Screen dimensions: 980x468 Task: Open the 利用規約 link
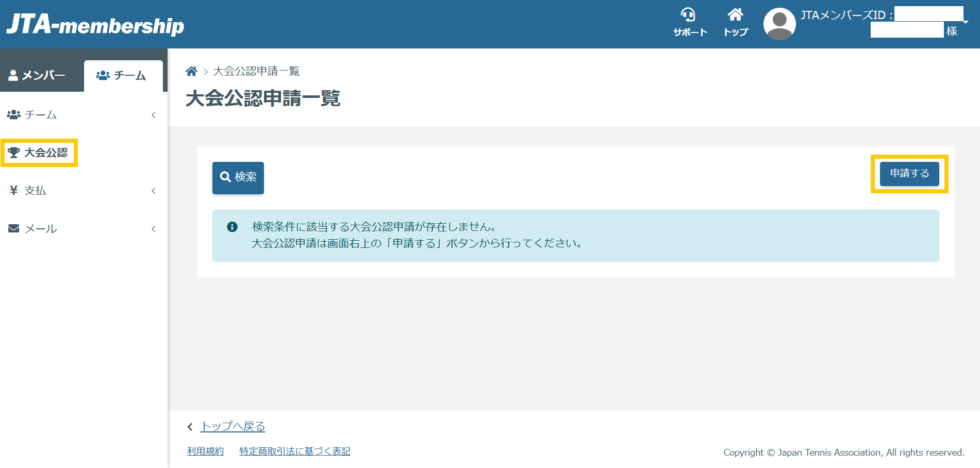click(205, 452)
